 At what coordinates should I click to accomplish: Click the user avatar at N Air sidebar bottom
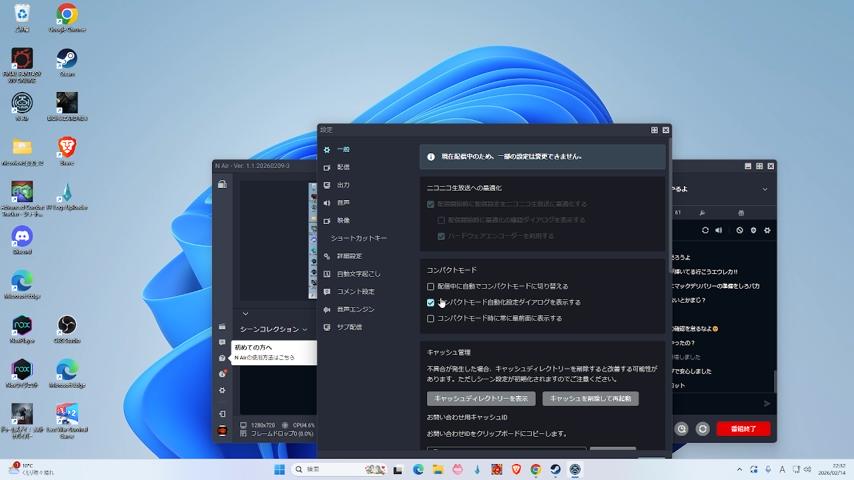pyautogui.click(x=222, y=431)
